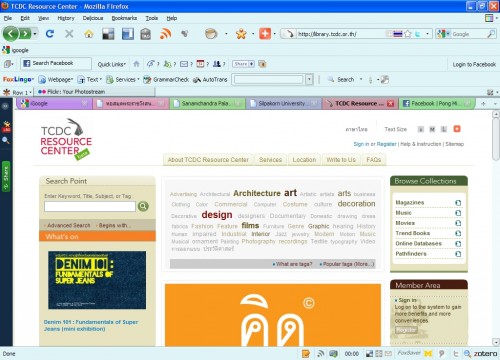Viewport: 500px width, 360px height.
Task: Click the zotero status bar icon
Action: pos(485,354)
